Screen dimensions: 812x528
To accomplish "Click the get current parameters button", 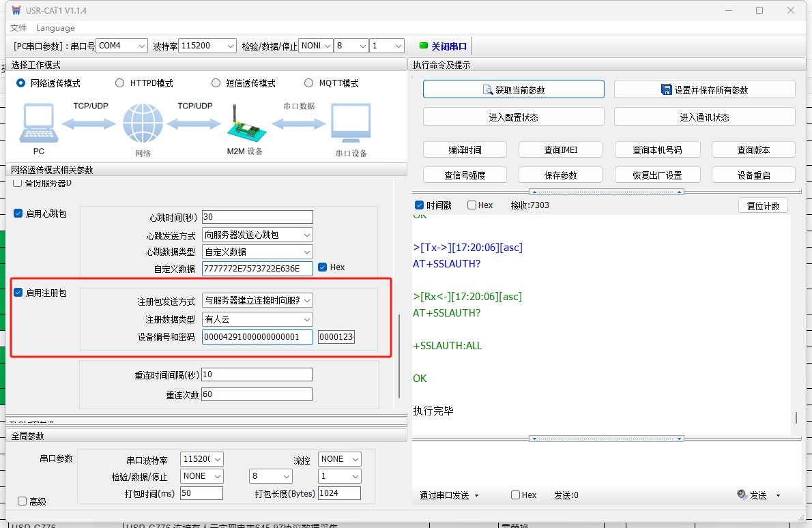I will 513,89.
